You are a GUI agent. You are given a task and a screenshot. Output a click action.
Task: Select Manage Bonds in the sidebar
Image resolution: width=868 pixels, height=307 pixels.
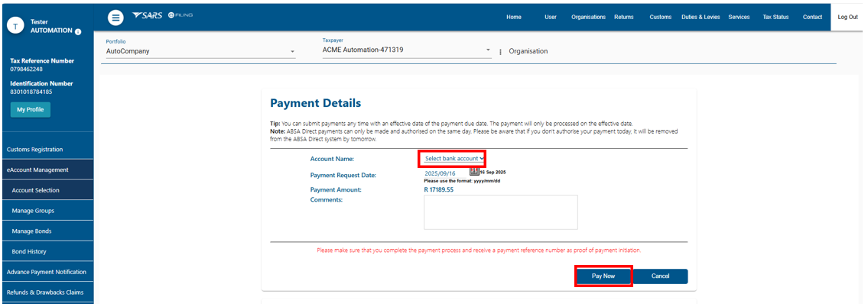(x=33, y=231)
